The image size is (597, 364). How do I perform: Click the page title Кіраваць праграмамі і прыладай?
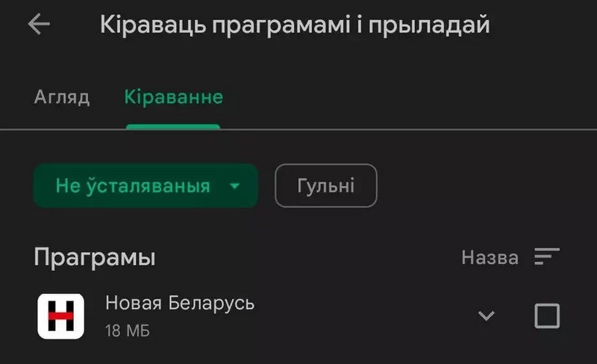(295, 25)
